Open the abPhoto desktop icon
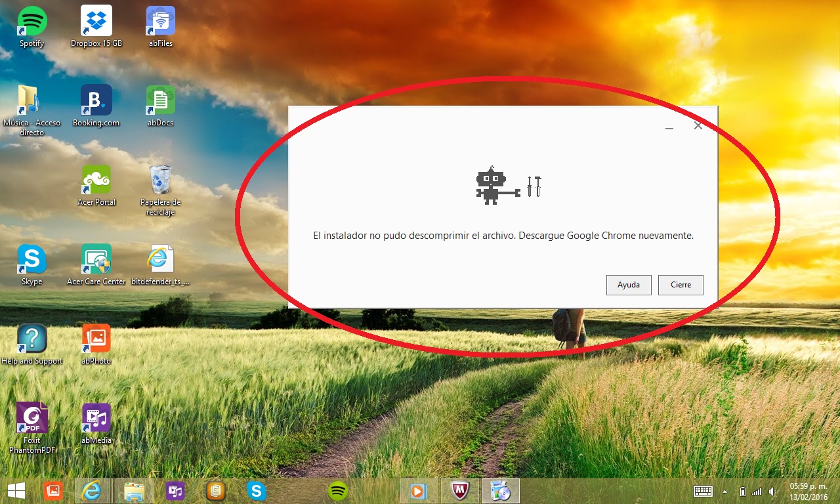840x504 pixels. tap(96, 345)
